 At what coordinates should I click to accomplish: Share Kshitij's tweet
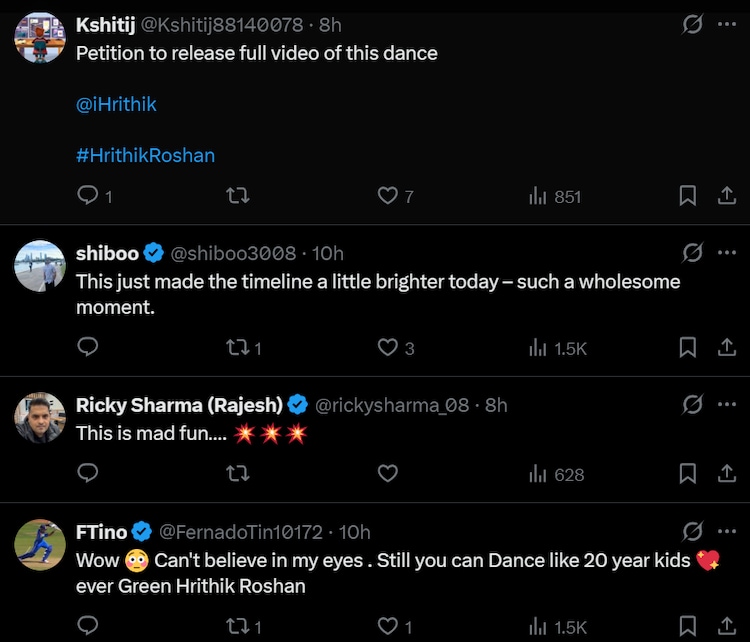pyautogui.click(x=727, y=196)
